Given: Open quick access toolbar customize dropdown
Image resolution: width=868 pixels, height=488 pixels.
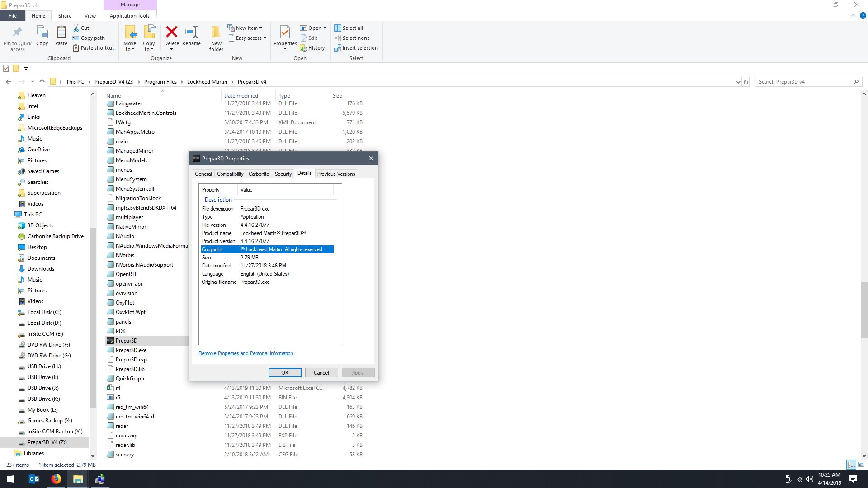Looking at the screenshot, I should pyautogui.click(x=26, y=69).
